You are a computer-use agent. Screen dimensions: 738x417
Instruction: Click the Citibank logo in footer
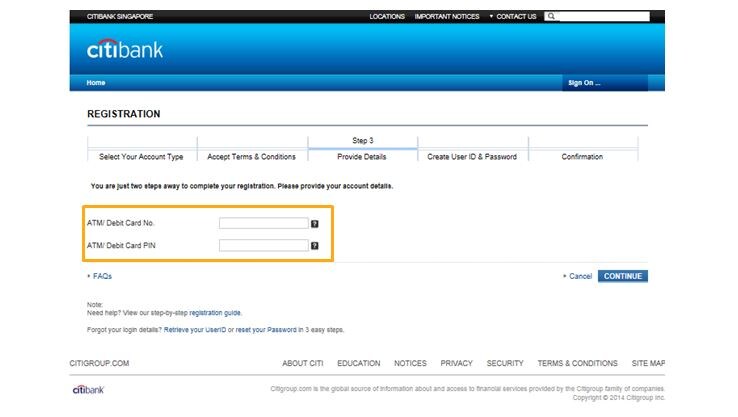pyautogui.click(x=88, y=389)
